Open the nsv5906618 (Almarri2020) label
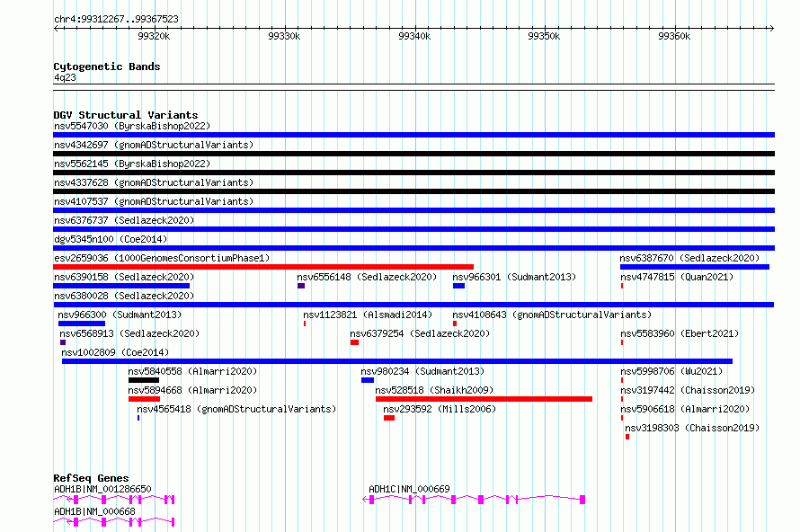Screen dimensions: 800x532 [685, 409]
